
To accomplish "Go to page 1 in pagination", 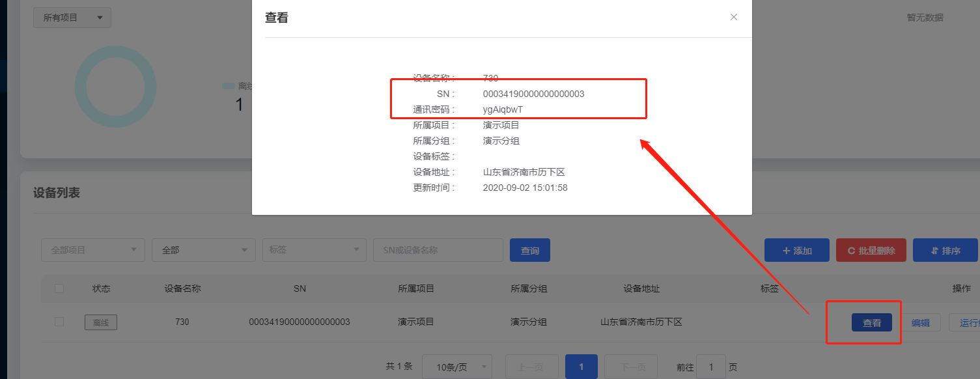I will 581,367.
